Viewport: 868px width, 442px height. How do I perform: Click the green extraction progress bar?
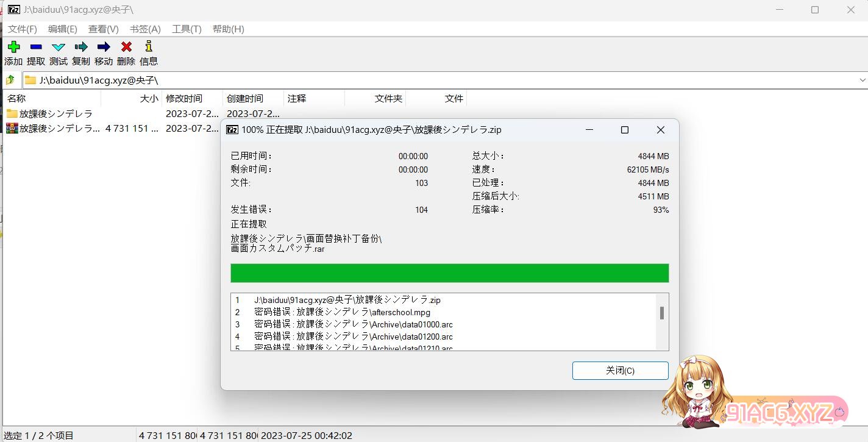449,273
